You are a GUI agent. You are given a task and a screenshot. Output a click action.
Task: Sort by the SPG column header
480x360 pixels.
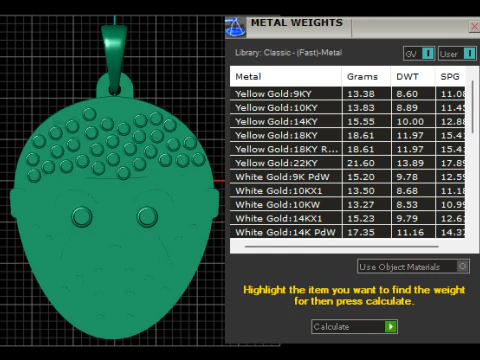(450, 77)
